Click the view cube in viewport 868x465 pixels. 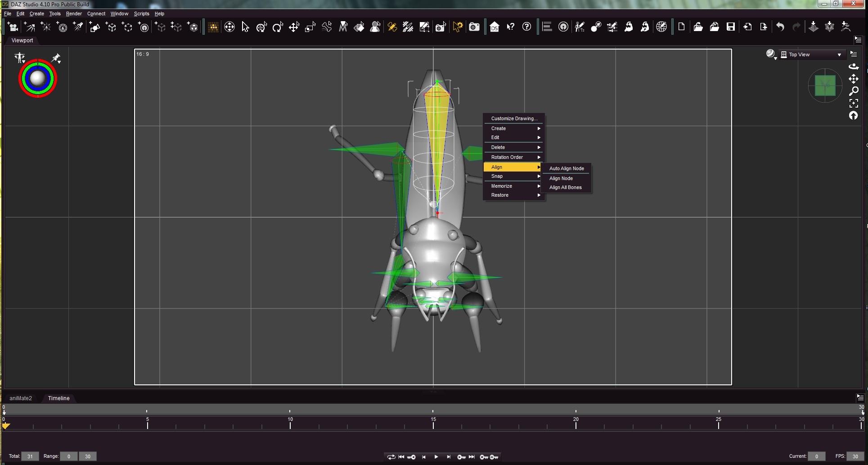(825, 86)
